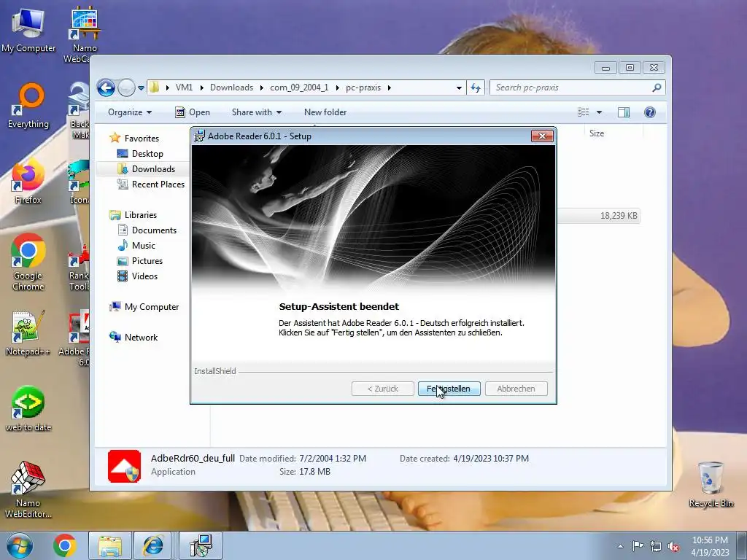747x560 pixels.
Task: Close the Adobe Reader 6.0.1 Setup dialog
Action: [x=542, y=136]
